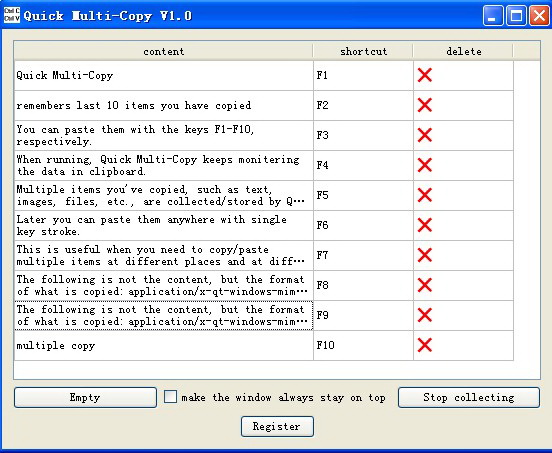Select the F8 content cell 'The following is not the content'

click(x=164, y=285)
